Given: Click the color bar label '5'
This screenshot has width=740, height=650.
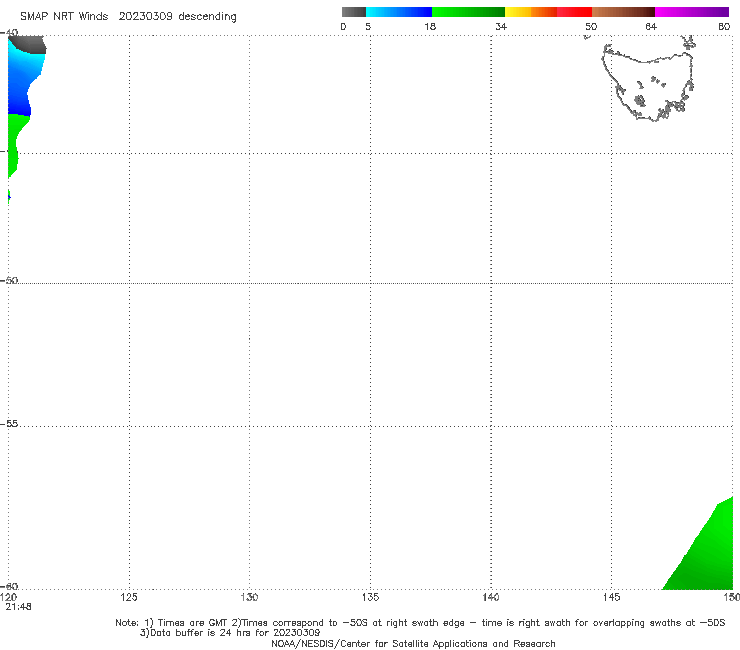Looking at the screenshot, I should pos(368,26).
